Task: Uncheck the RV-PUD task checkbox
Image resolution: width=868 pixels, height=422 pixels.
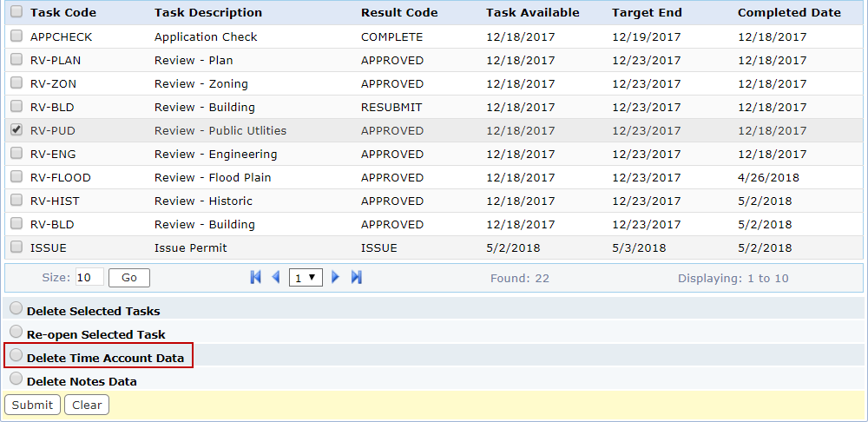Action: pos(16,130)
